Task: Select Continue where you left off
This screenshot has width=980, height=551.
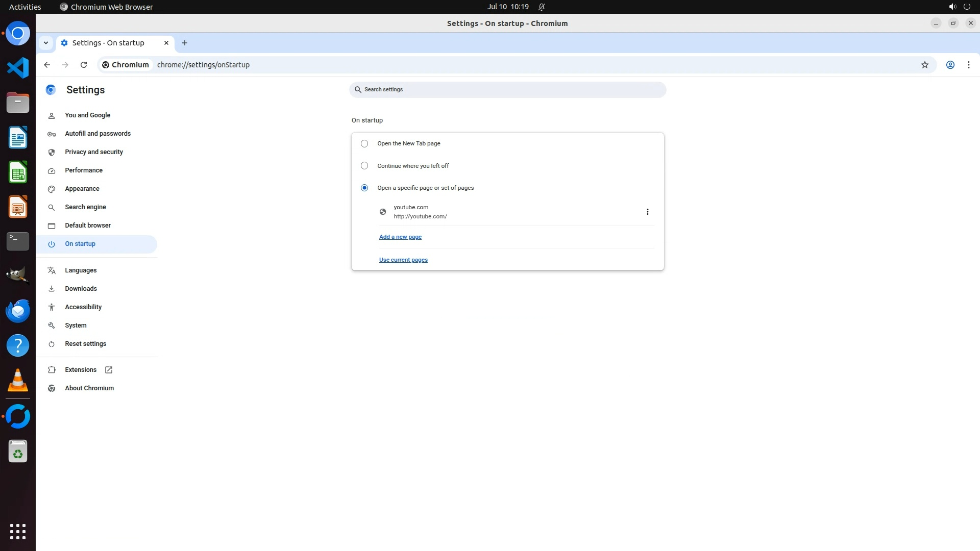Action: tap(364, 166)
